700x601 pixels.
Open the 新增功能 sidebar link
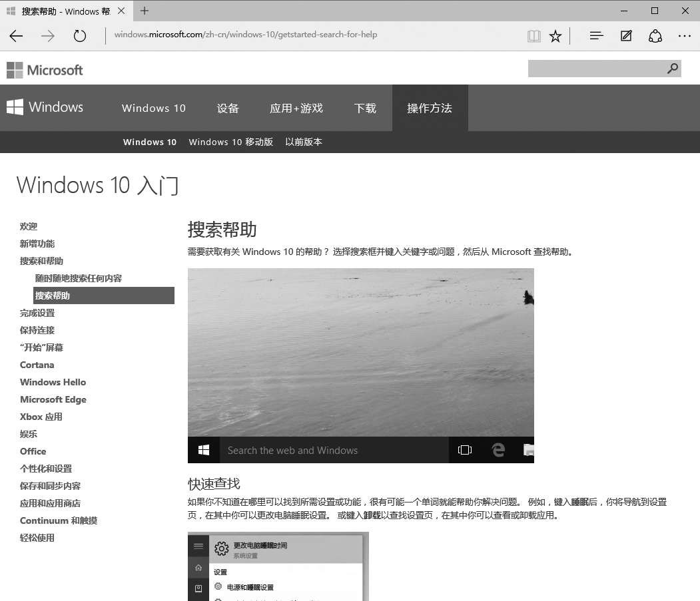[37, 244]
